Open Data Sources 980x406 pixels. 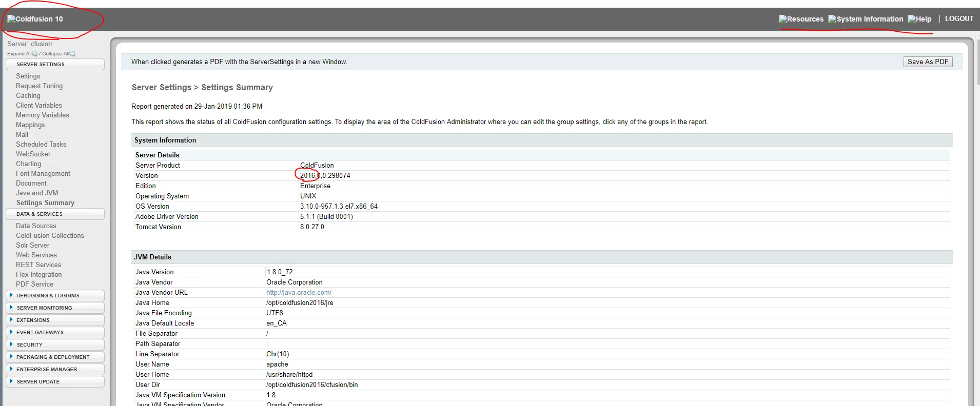(x=36, y=226)
